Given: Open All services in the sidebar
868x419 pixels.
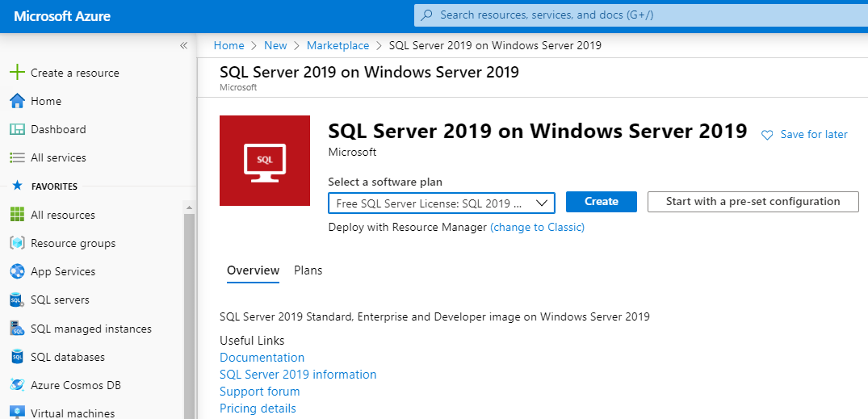Looking at the screenshot, I should [58, 157].
